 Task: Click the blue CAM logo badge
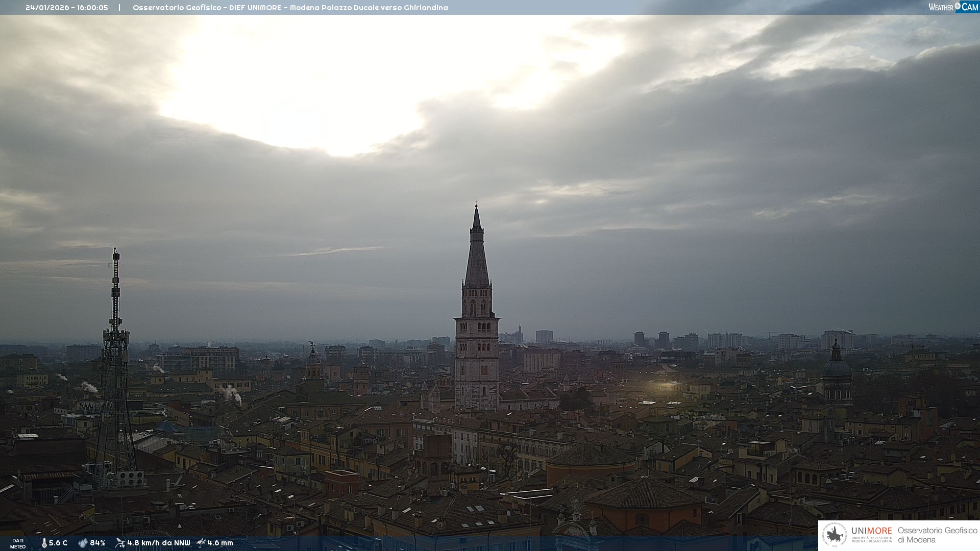click(x=969, y=7)
